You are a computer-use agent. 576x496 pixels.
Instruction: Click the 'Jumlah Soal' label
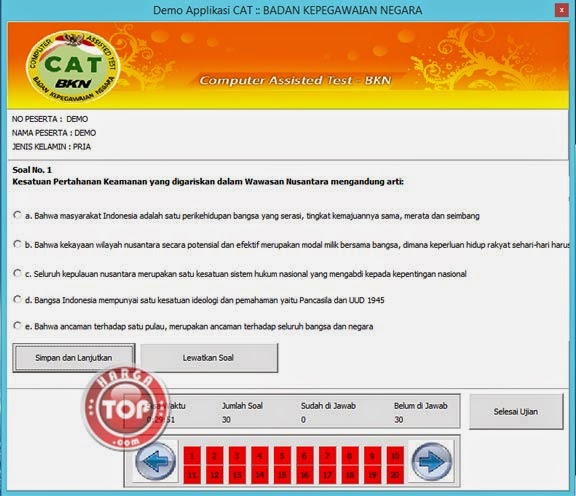point(242,406)
